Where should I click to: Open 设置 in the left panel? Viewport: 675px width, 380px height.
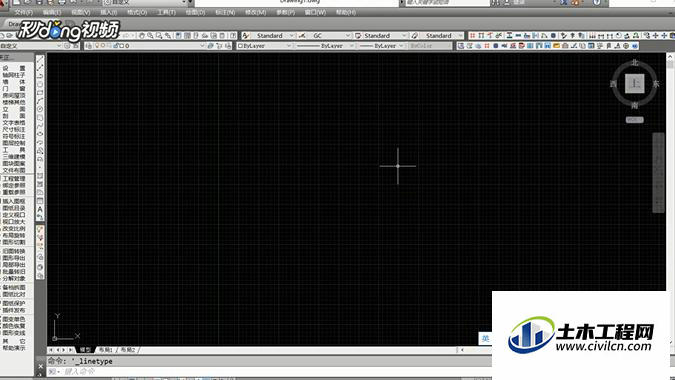click(x=14, y=68)
